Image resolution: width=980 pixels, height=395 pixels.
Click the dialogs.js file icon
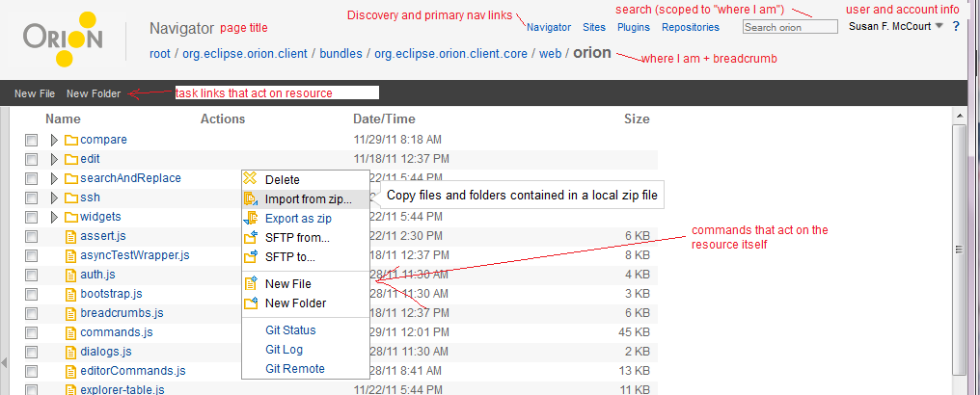pyautogui.click(x=71, y=352)
